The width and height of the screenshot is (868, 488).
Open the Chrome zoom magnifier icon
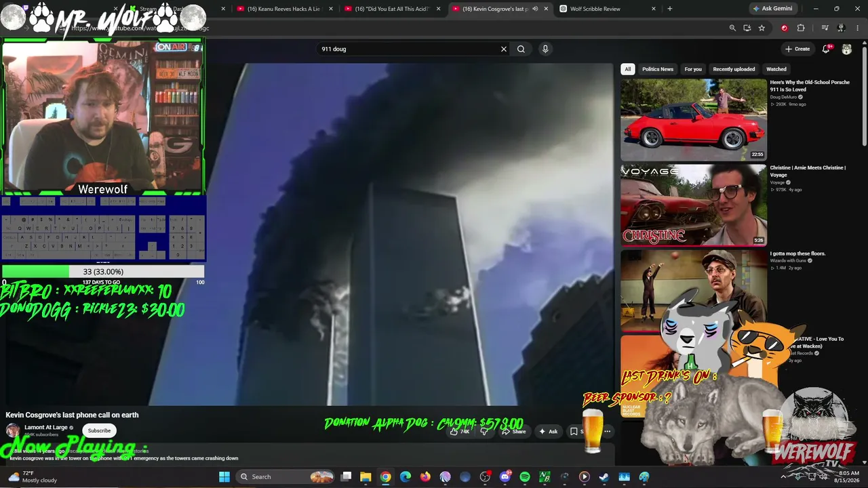coord(732,28)
